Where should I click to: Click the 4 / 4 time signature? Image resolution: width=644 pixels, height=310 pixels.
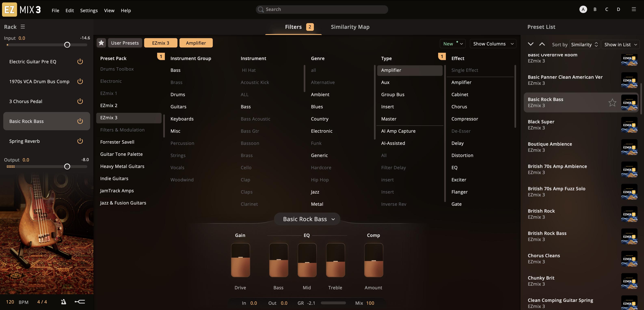[x=42, y=302]
